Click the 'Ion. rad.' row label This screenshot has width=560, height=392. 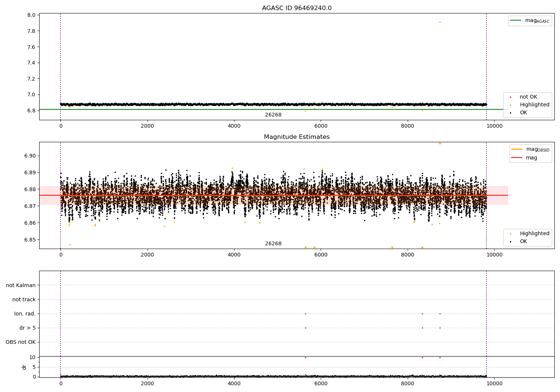tap(25, 314)
